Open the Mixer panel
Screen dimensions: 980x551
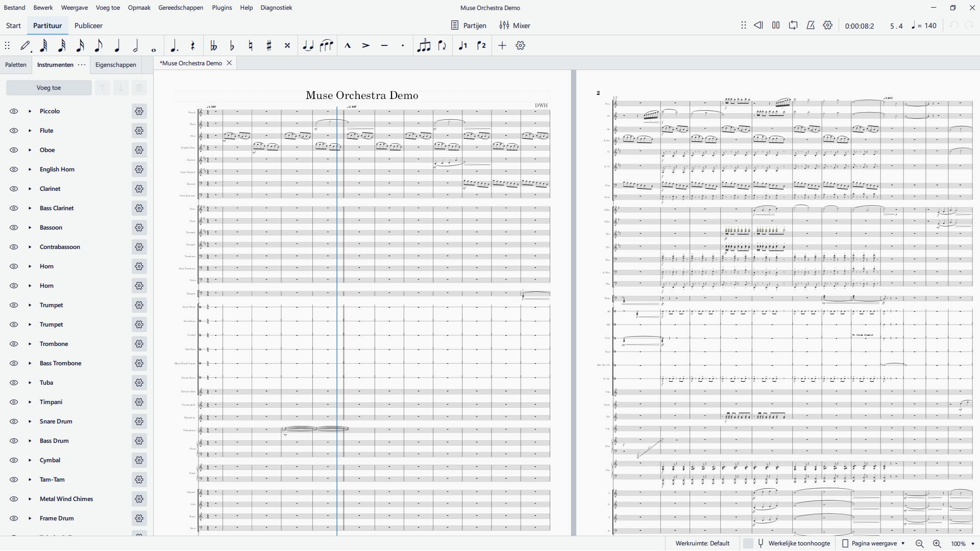[x=515, y=26]
